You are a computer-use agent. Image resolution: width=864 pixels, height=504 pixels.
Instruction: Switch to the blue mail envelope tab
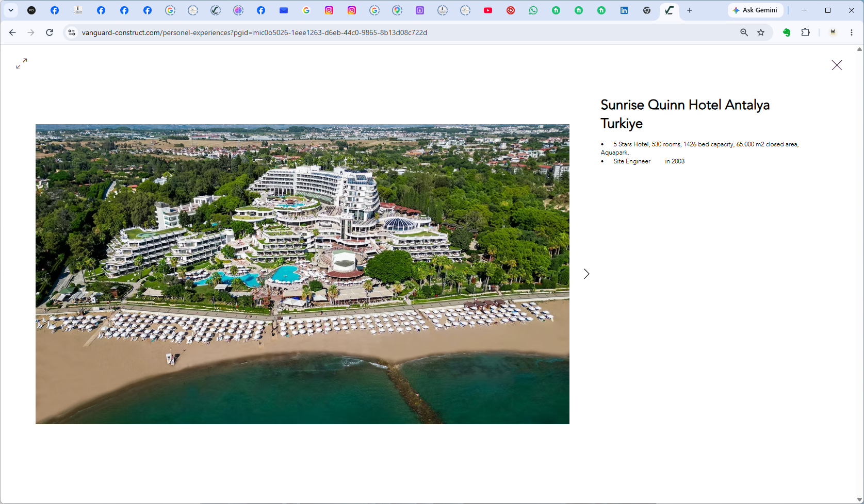(284, 10)
